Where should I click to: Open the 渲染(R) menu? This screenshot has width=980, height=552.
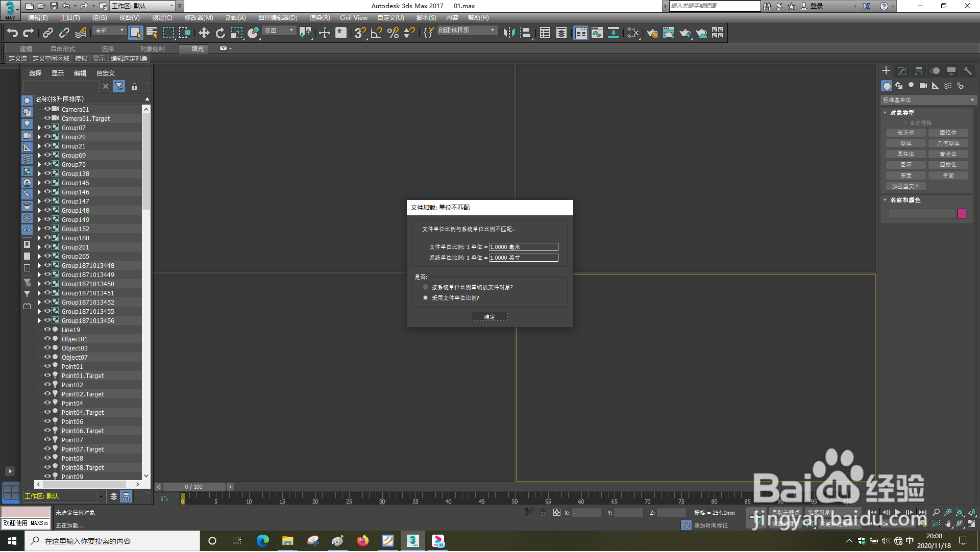[320, 18]
